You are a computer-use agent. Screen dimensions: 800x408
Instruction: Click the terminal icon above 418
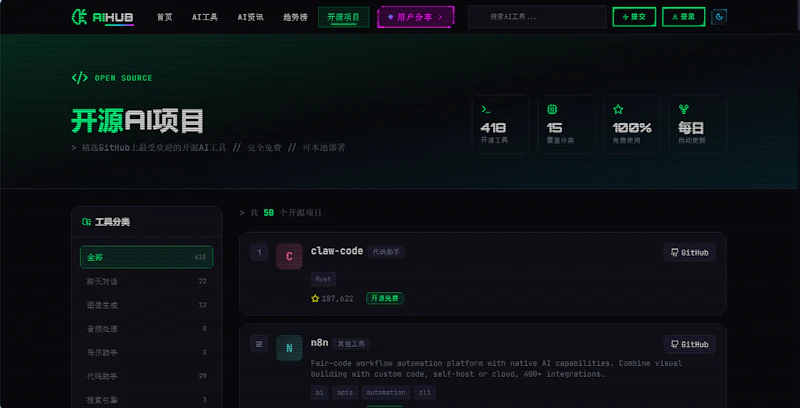pyautogui.click(x=486, y=109)
